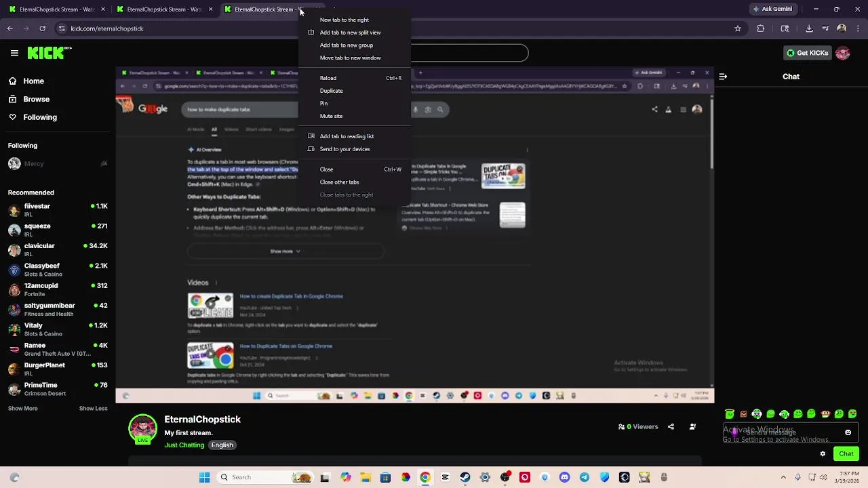
Task: Open recommended channel Ramee
Action: point(57,349)
